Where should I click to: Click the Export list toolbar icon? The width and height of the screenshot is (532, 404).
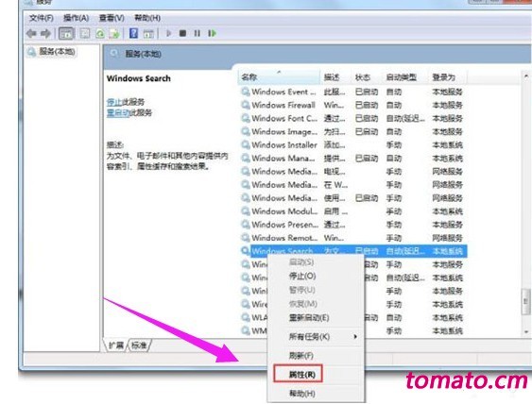coord(114,33)
